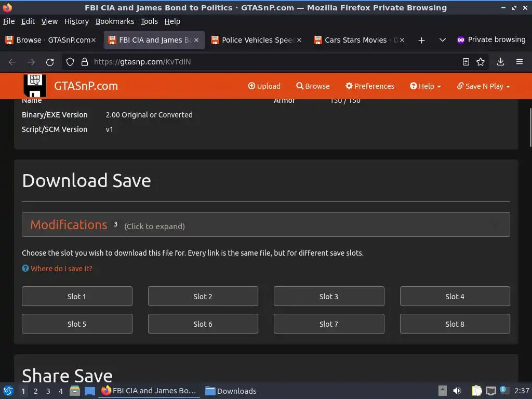Screen dimensions: 532x399
Task: Open the Bookmarks menu
Action: point(115,21)
